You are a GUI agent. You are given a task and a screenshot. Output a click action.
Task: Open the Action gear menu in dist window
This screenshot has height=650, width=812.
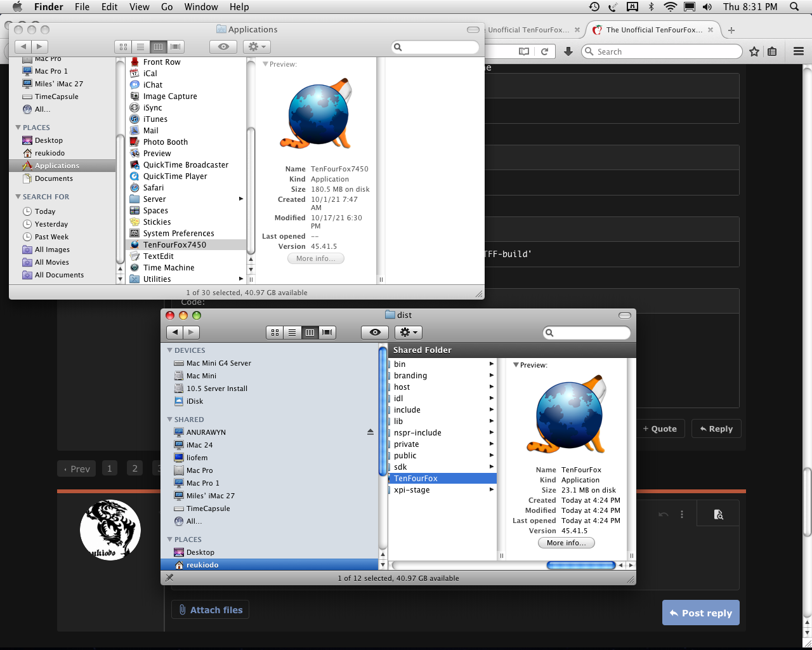(409, 333)
